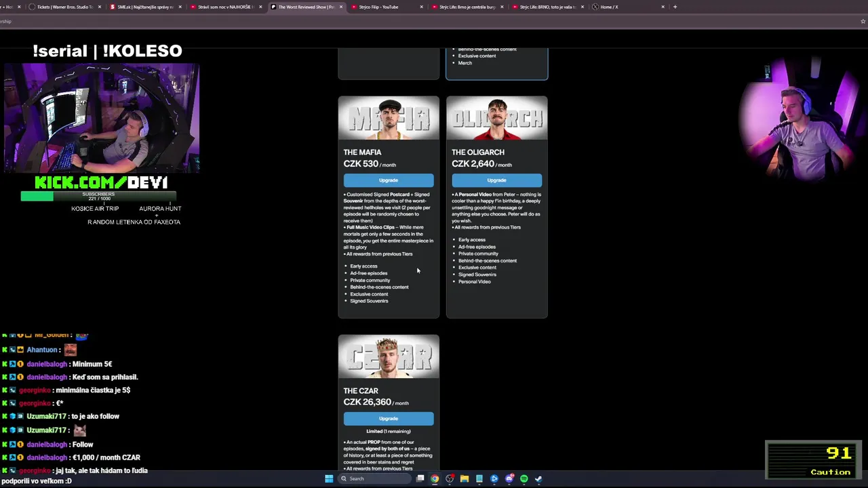Screen dimensions: 868x488
Task: Click chat username Uzumaki717 saying 'to je ako follow'
Action: (x=46, y=416)
